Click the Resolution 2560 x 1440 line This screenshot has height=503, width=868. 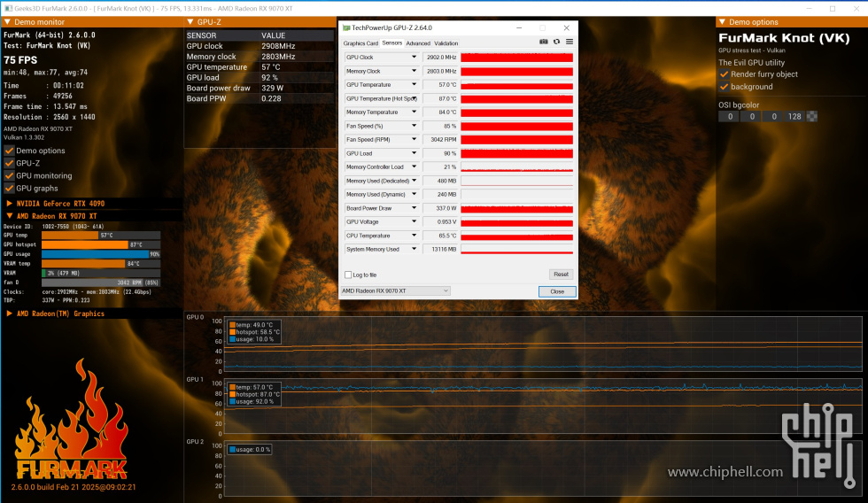pyautogui.click(x=50, y=117)
